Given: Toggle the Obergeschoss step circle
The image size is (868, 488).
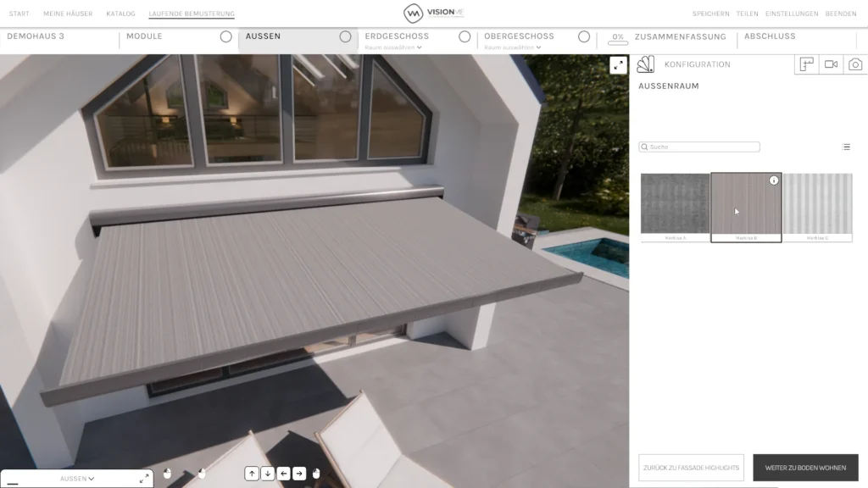Looking at the screenshot, I should click(x=583, y=36).
